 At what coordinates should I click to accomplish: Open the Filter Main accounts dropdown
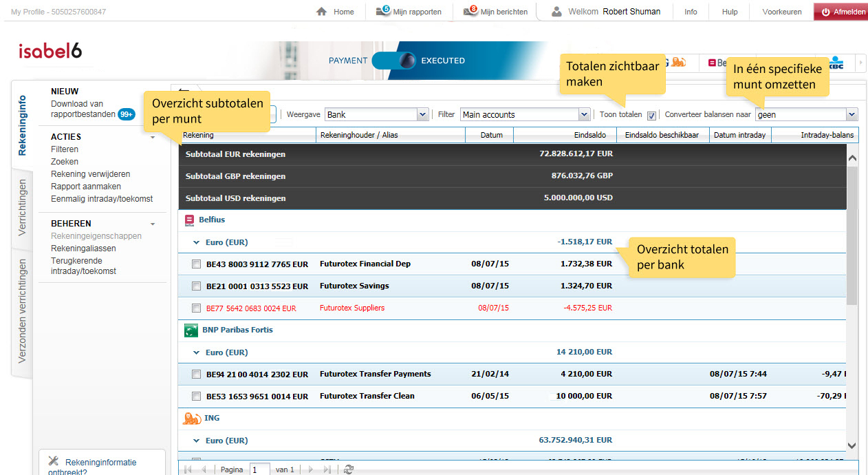[584, 115]
